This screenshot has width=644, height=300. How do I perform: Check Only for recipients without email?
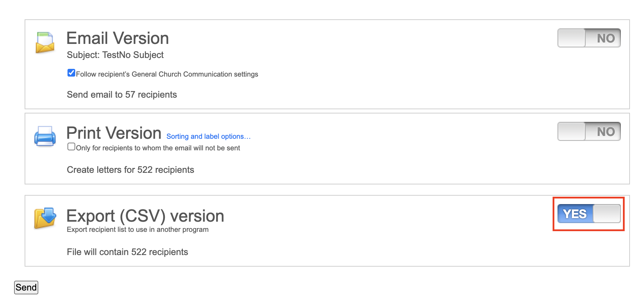(x=71, y=146)
